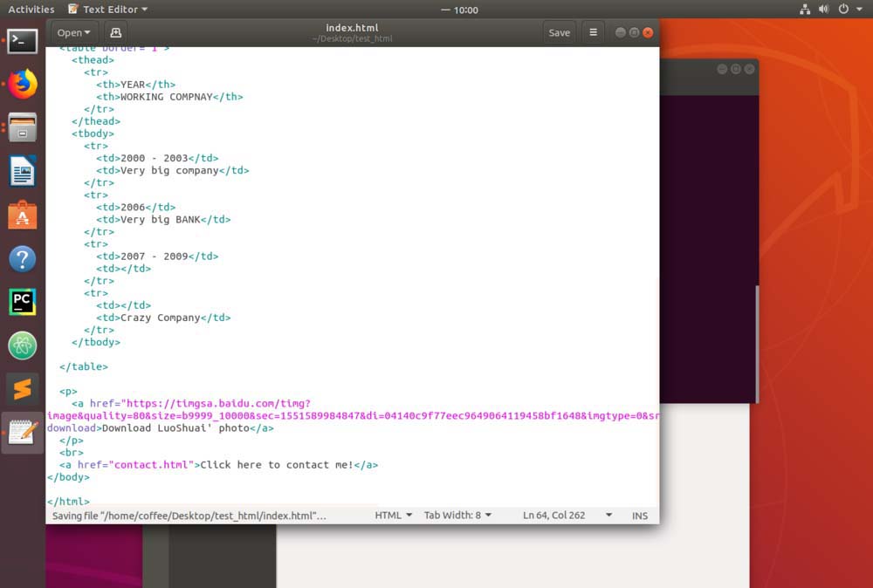Click the Help icon in the dock
This screenshot has height=588, width=873.
pyautogui.click(x=23, y=258)
